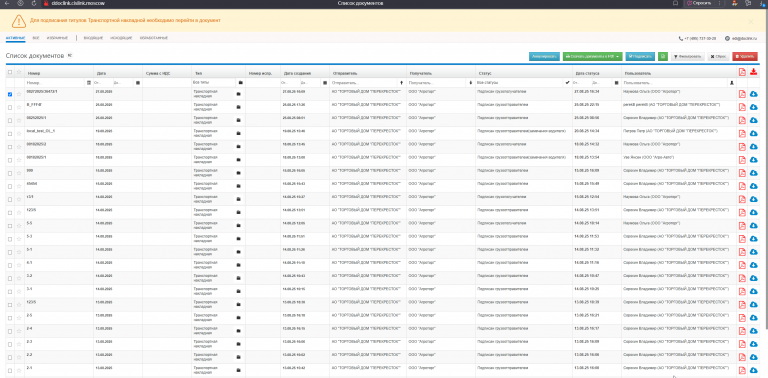The height and width of the screenshot is (378, 768).
Task: Check the checkbox for row local_test_DL_1
Action: (x=10, y=134)
